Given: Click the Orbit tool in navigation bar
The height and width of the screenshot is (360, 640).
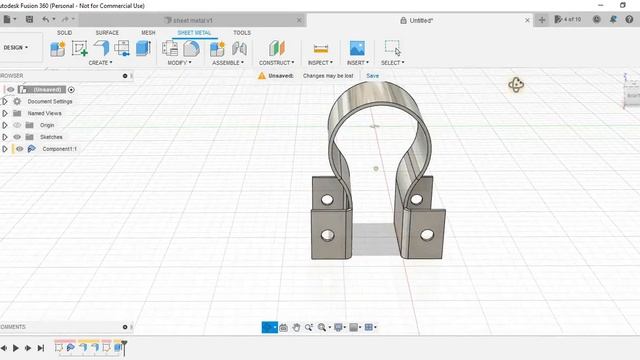Looking at the screenshot, I should [x=268, y=327].
